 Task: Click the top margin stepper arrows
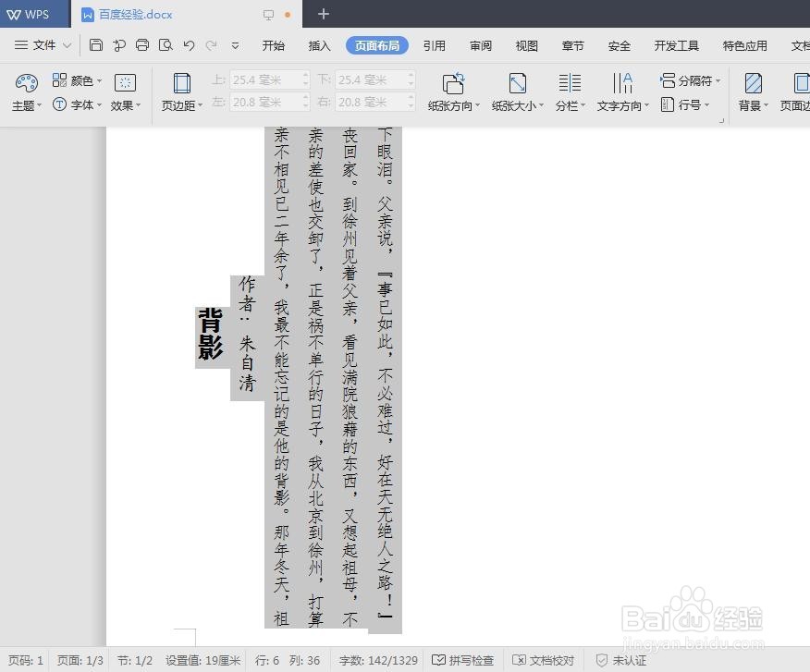(x=306, y=80)
